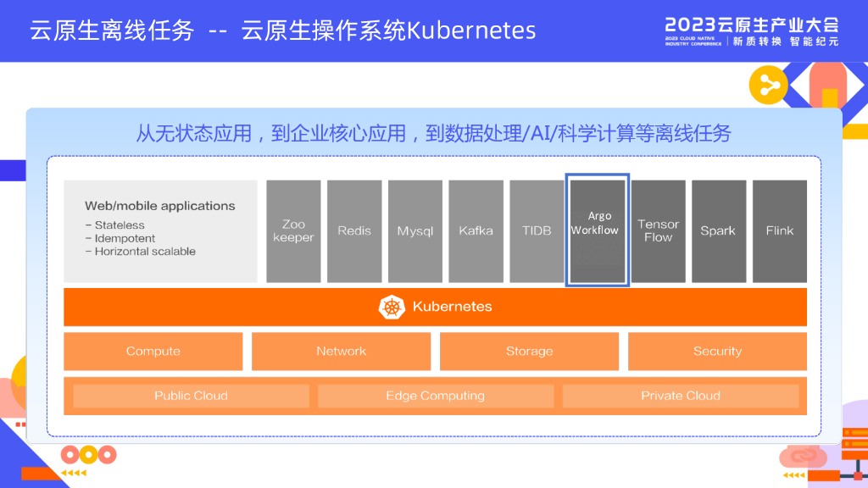Select the Flink block
The image size is (868, 488).
(780, 231)
